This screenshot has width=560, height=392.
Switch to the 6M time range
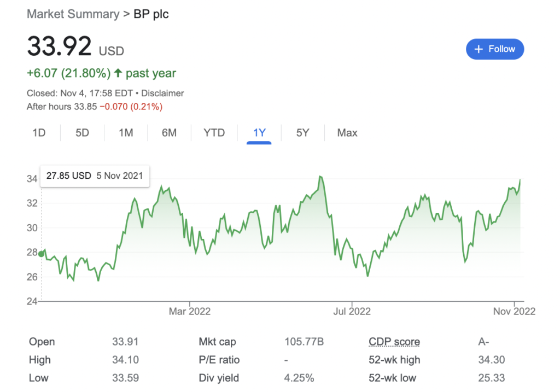point(170,133)
